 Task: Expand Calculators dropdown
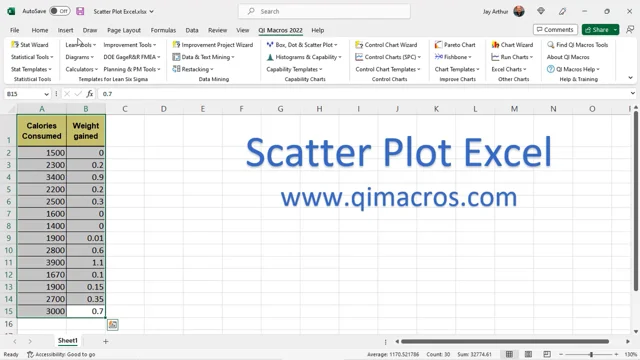[82, 69]
